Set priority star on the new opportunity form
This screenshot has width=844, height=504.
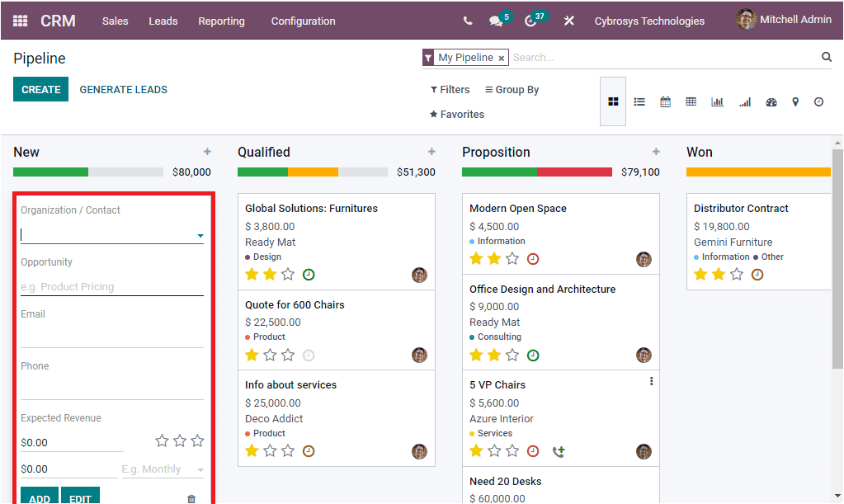tap(162, 441)
